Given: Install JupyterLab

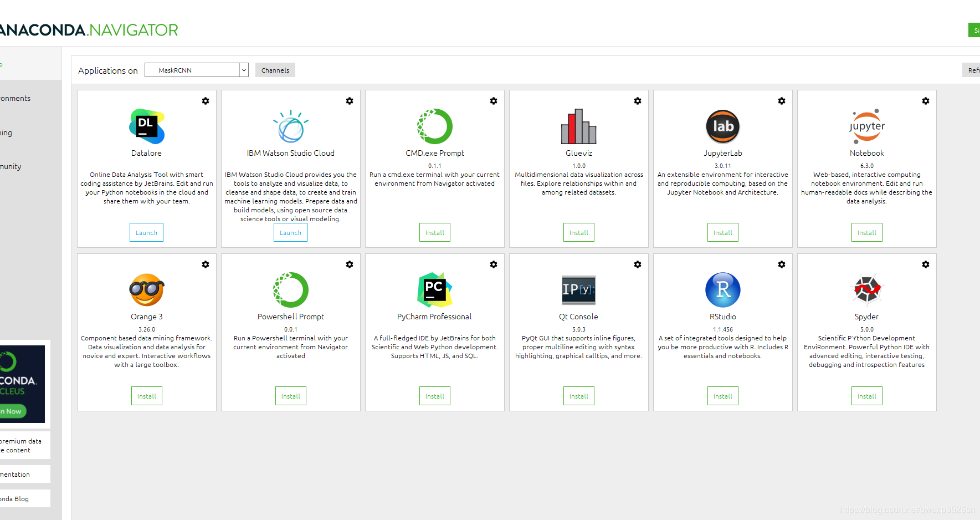Looking at the screenshot, I should click(x=723, y=233).
